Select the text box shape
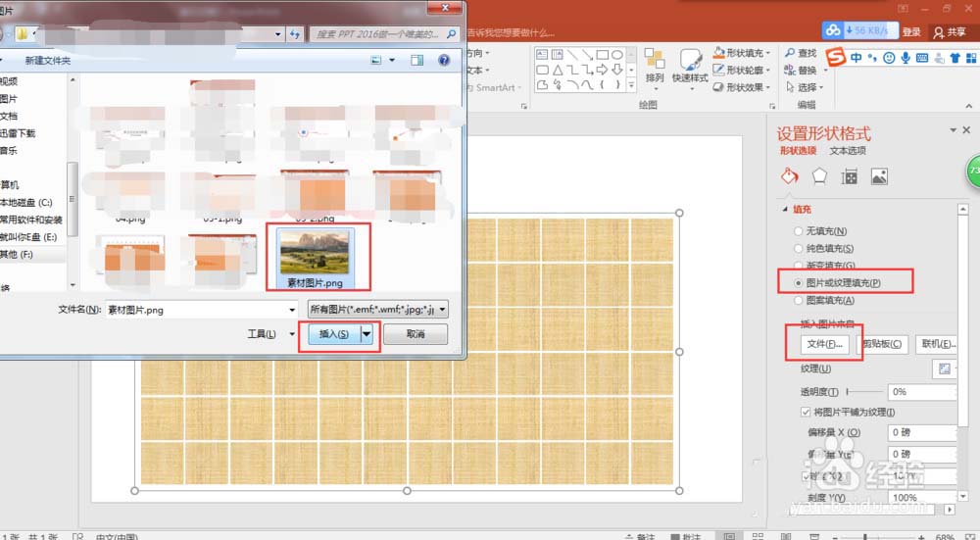This screenshot has width=980, height=540. [x=542, y=55]
